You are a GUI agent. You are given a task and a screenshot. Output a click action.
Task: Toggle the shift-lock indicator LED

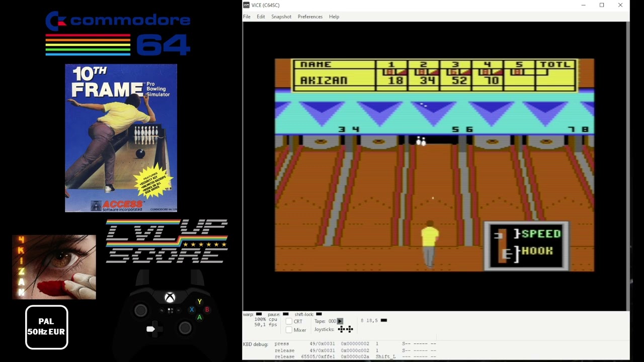click(x=318, y=314)
